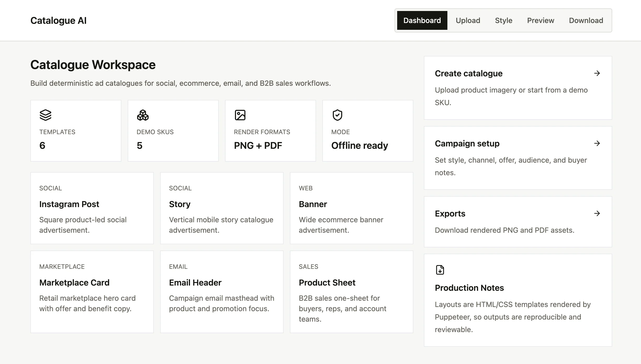Open the Preview tab
The width and height of the screenshot is (641, 364).
[x=541, y=20]
